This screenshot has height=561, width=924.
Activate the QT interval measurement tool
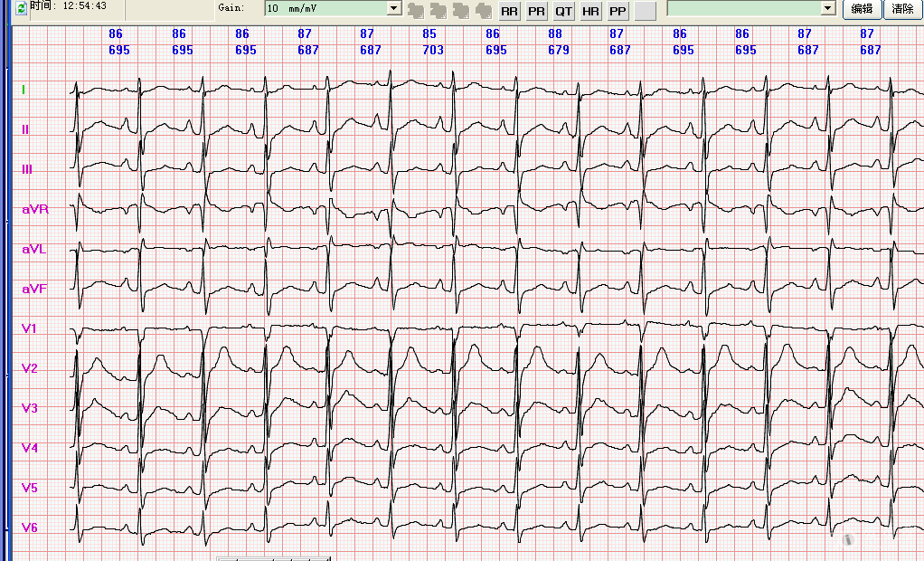(x=564, y=11)
